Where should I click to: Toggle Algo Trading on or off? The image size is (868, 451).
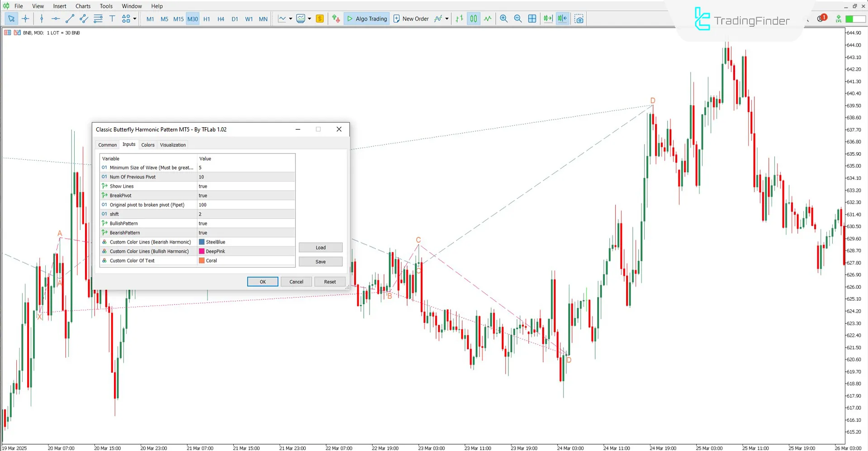click(x=367, y=19)
